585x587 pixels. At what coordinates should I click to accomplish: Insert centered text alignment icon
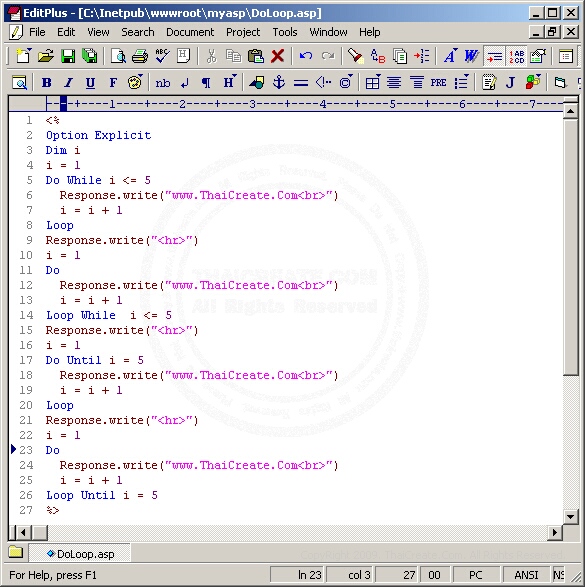click(x=394, y=82)
